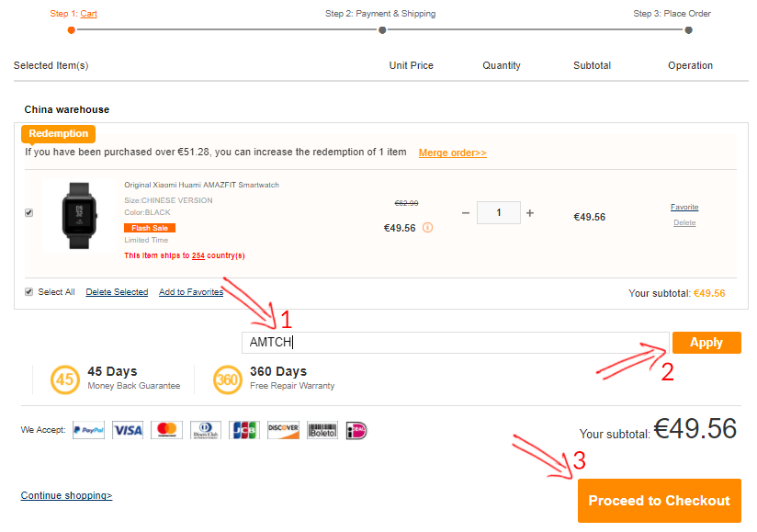
Task: Click the Quantity column header
Action: click(x=502, y=65)
